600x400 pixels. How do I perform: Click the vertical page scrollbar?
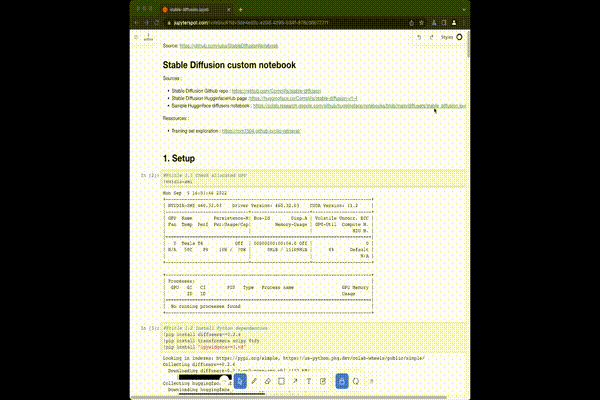(x=468, y=44)
